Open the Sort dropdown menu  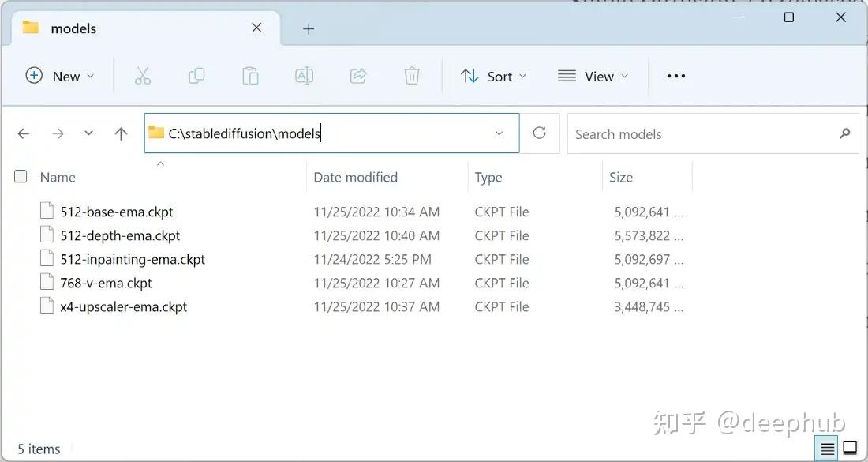pyautogui.click(x=493, y=76)
